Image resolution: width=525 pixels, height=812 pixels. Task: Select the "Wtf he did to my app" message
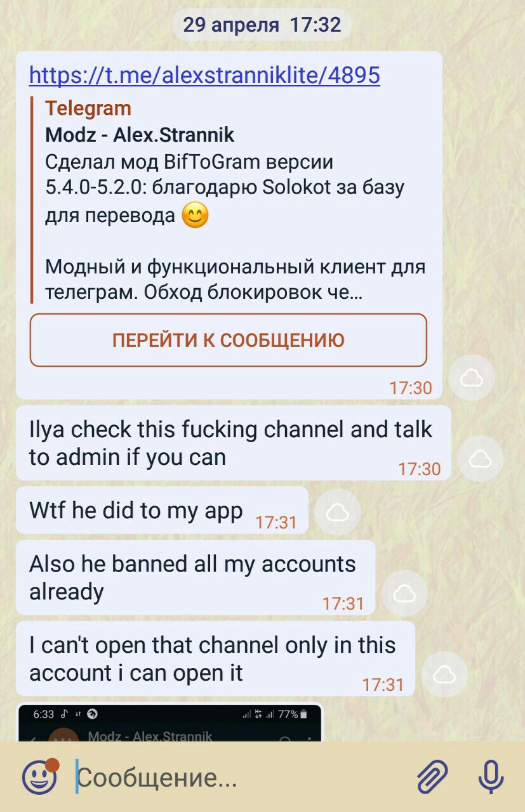point(162,510)
